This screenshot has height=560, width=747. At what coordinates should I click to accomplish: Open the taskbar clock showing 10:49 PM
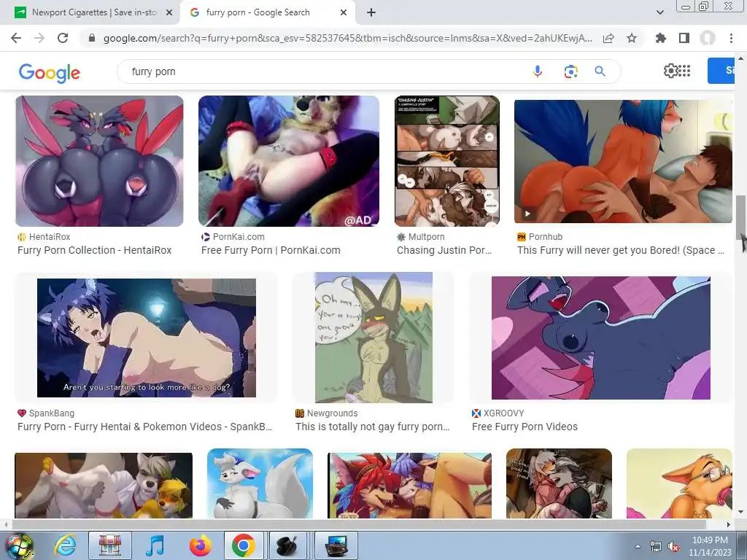coord(710,546)
